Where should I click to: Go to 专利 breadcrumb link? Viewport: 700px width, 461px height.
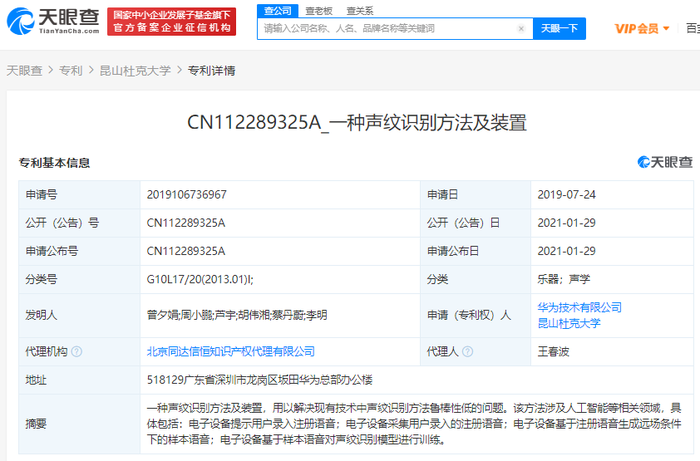pos(71,71)
